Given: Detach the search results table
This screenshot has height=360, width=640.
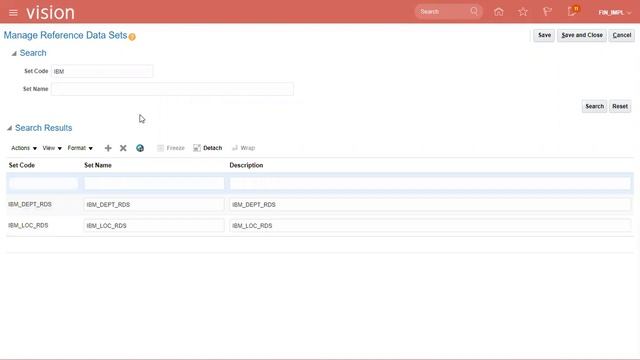Looking at the screenshot, I should (208, 148).
